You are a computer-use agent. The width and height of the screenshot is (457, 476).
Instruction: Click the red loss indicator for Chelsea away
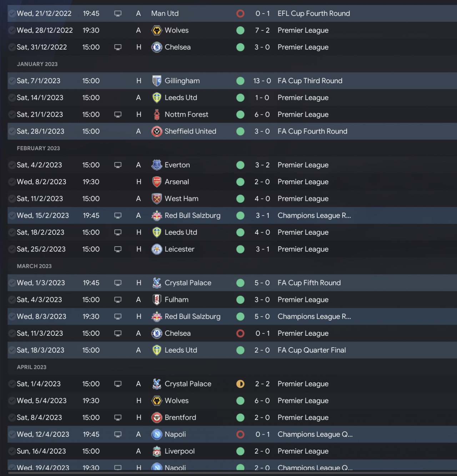click(240, 333)
